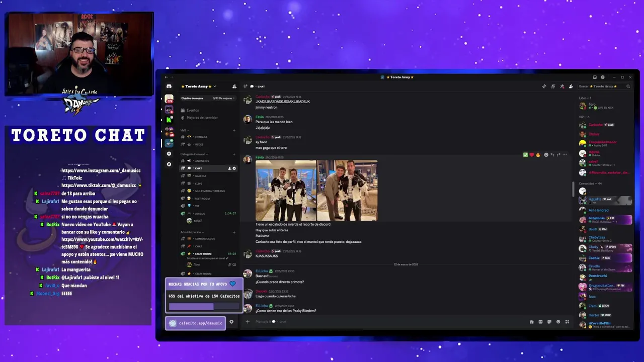
Task: Click the Add a Server plus icon
Action: click(x=169, y=154)
